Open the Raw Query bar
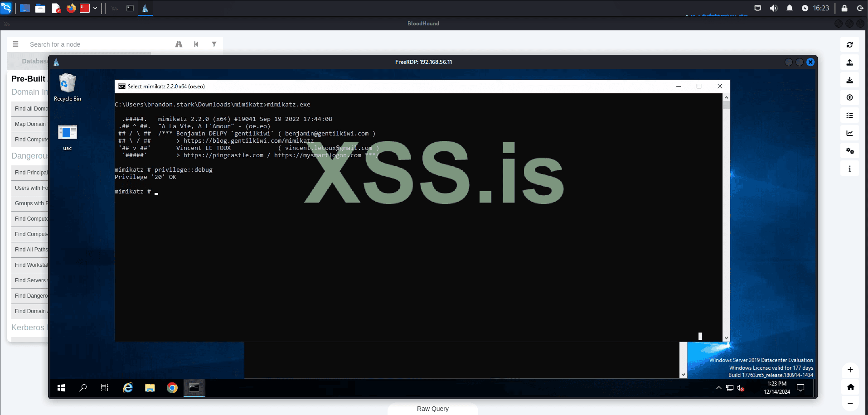 point(433,409)
